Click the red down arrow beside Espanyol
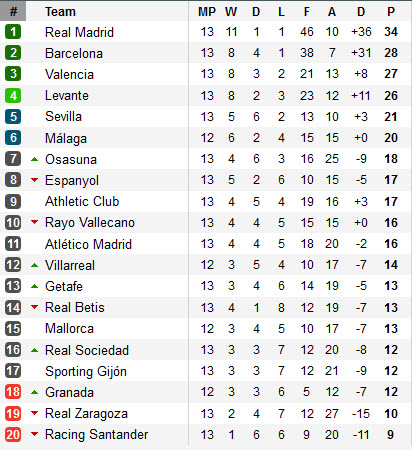Viewport: 412px width, 450px height. click(34, 180)
